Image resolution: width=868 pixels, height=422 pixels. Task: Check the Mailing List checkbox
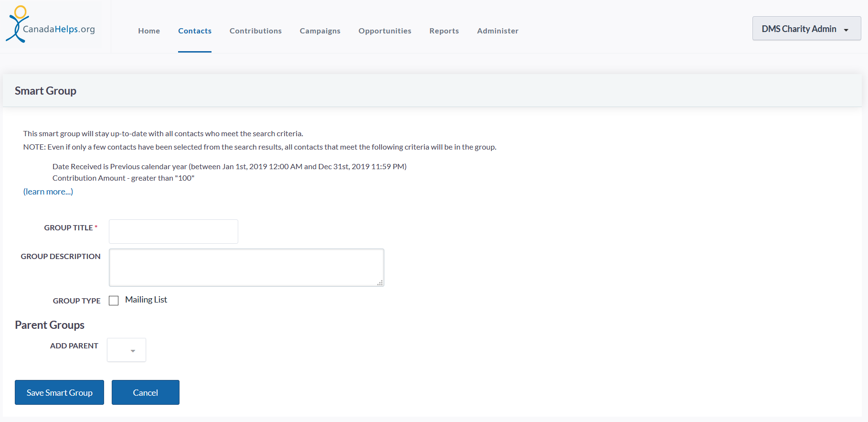pyautogui.click(x=114, y=301)
